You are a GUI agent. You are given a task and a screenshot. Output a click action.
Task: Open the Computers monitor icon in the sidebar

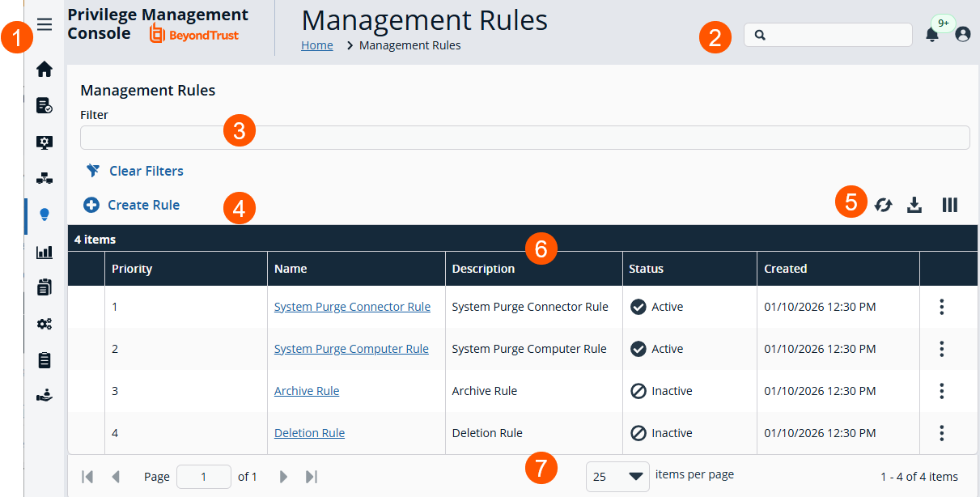click(x=45, y=142)
